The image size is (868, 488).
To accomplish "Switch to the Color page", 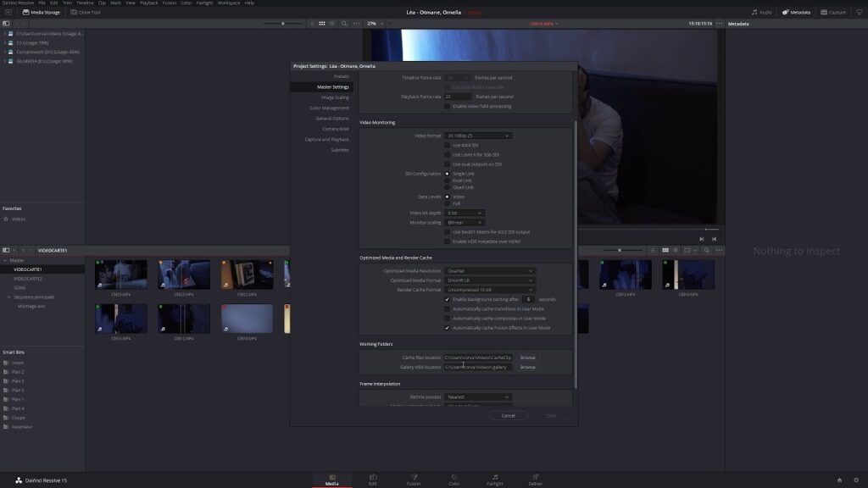I will coord(454,480).
